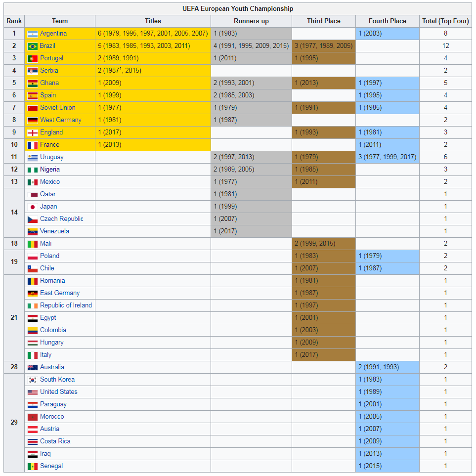Go to the Costa Rica link
The image size is (476, 476).
[55, 441]
